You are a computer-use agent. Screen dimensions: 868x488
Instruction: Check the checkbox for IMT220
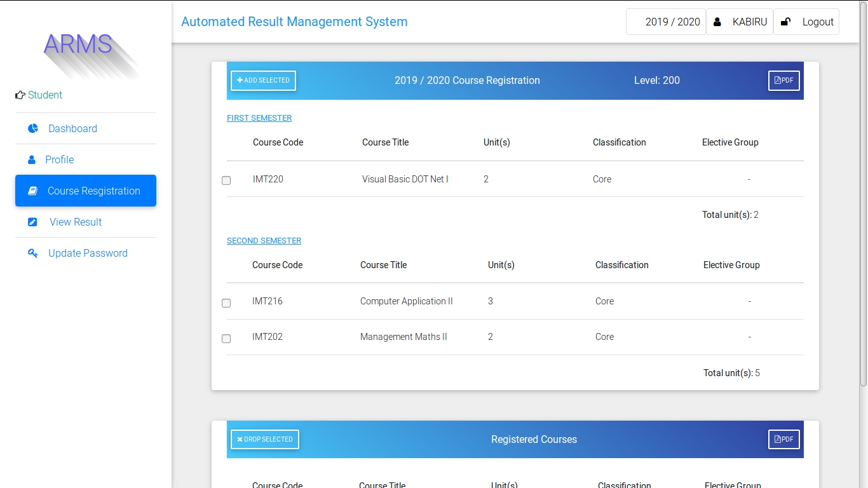(x=226, y=180)
